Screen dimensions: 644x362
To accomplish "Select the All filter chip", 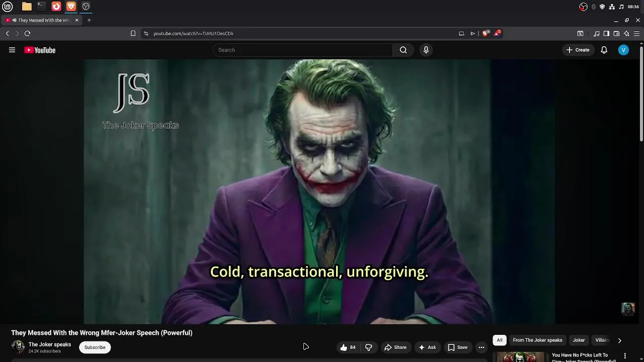I will point(500,340).
